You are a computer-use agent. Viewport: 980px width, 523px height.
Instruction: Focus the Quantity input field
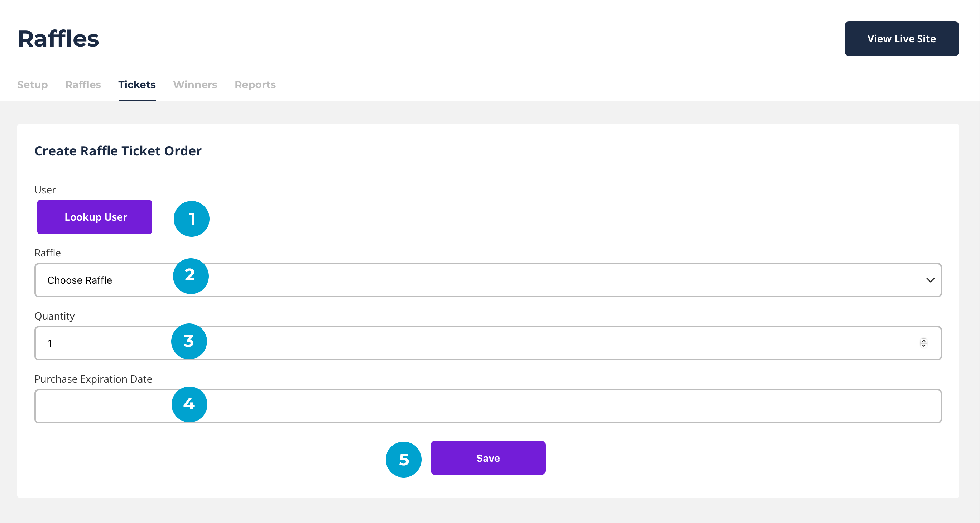pyautogui.click(x=487, y=343)
